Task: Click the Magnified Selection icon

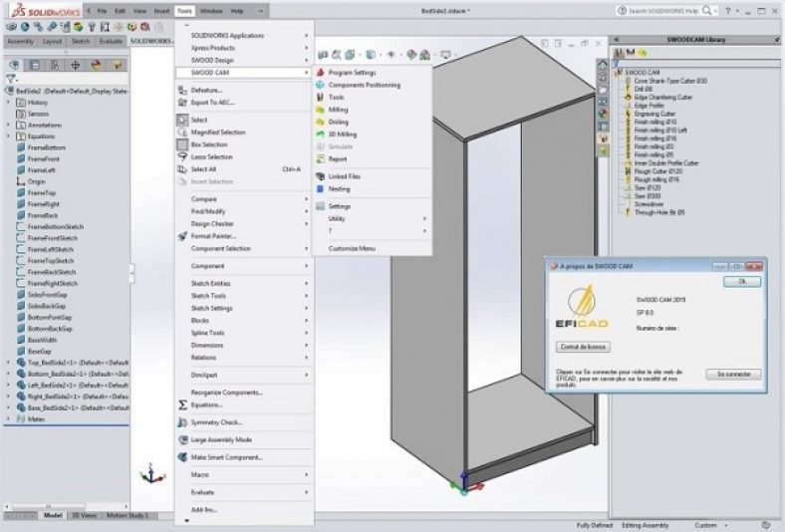Action: click(182, 133)
